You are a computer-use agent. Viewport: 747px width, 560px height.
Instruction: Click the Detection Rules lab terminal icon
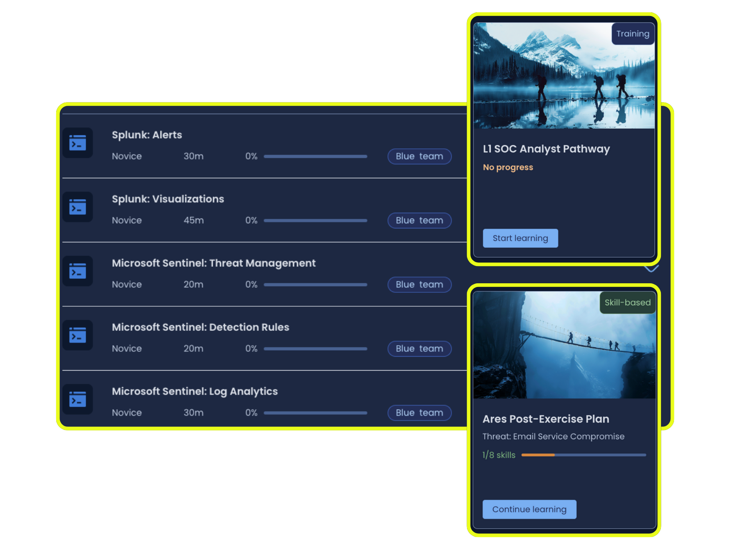coord(77,335)
